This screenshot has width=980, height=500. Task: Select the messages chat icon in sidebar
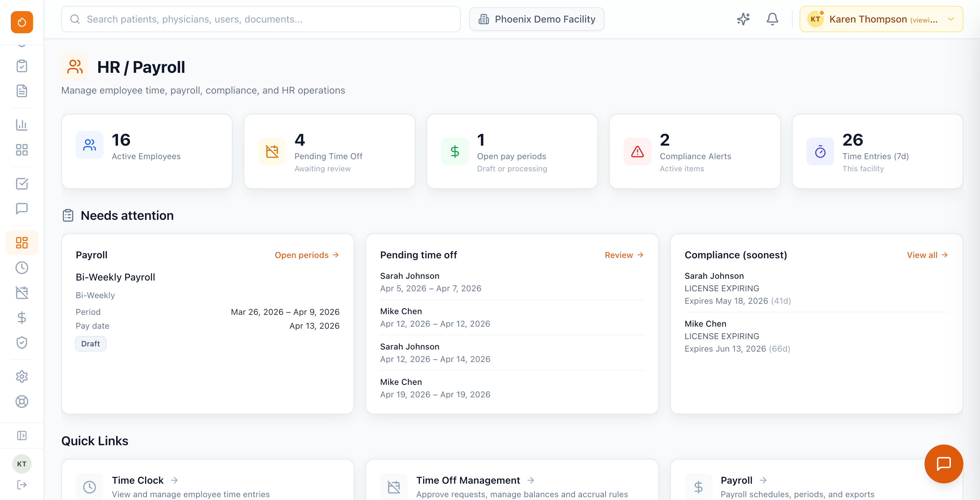(22, 208)
